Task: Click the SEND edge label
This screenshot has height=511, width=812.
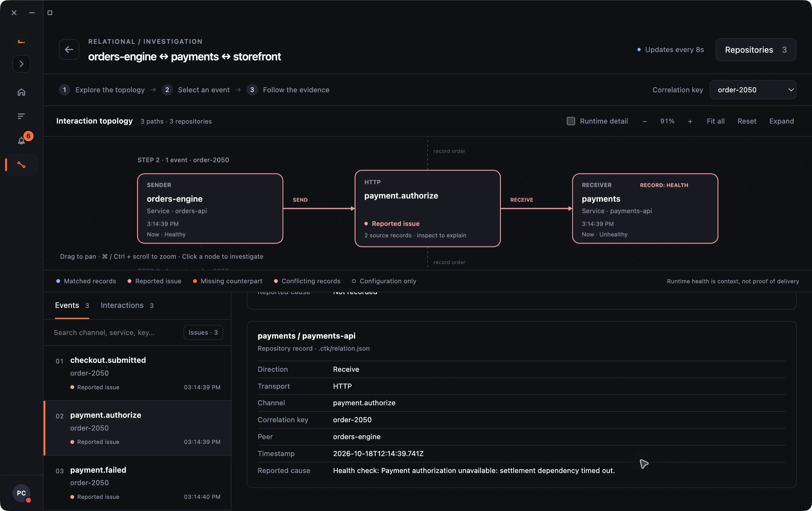Action: [300, 200]
